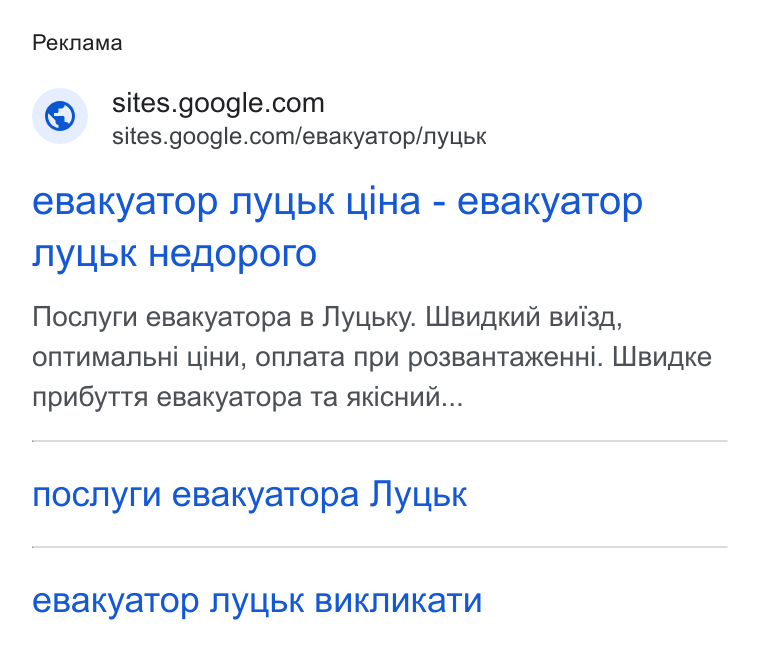Image resolution: width=760 pixels, height=652 pixels.
Task: Click "луцьк недорого" headline second line
Action: point(174,254)
